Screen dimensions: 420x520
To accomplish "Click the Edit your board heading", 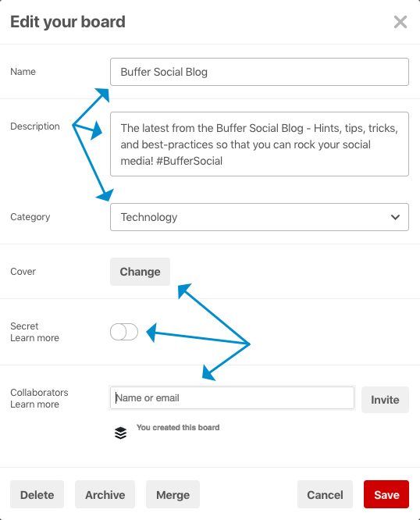I will 68,22.
